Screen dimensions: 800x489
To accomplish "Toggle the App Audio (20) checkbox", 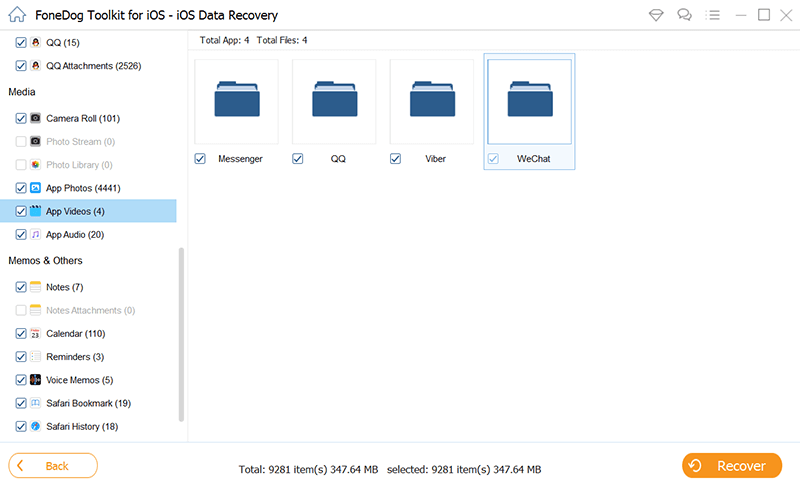I will tap(20, 234).
